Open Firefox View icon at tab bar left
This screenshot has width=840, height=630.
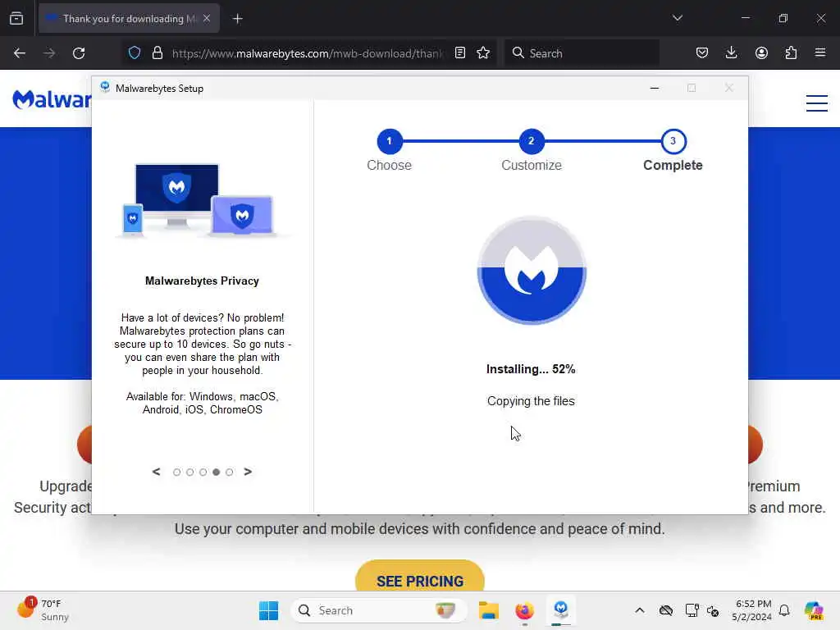tap(16, 18)
